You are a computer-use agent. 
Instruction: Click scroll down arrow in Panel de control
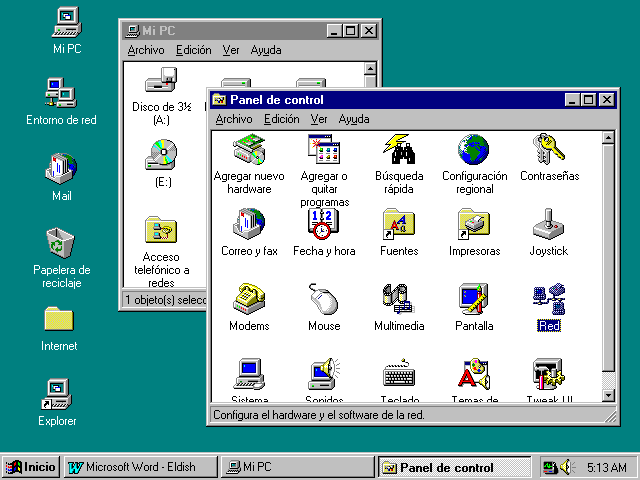tap(608, 395)
